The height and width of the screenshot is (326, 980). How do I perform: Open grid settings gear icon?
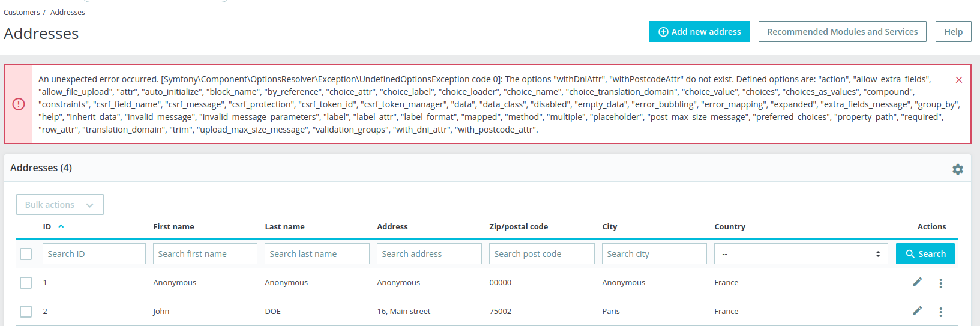958,169
